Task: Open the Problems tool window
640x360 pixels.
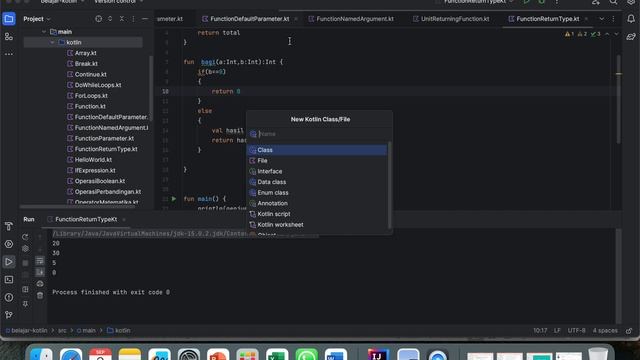Action: click(x=9, y=297)
